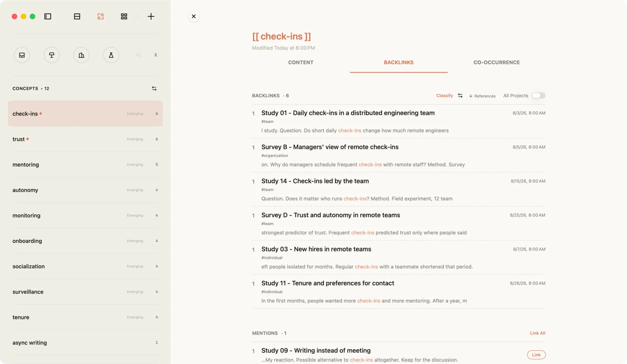
Task: Click the Link button for Study 09
Action: coord(536,355)
